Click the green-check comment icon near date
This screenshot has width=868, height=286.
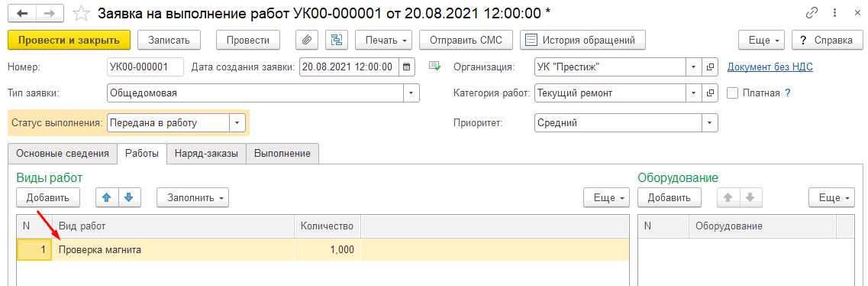coord(434,67)
